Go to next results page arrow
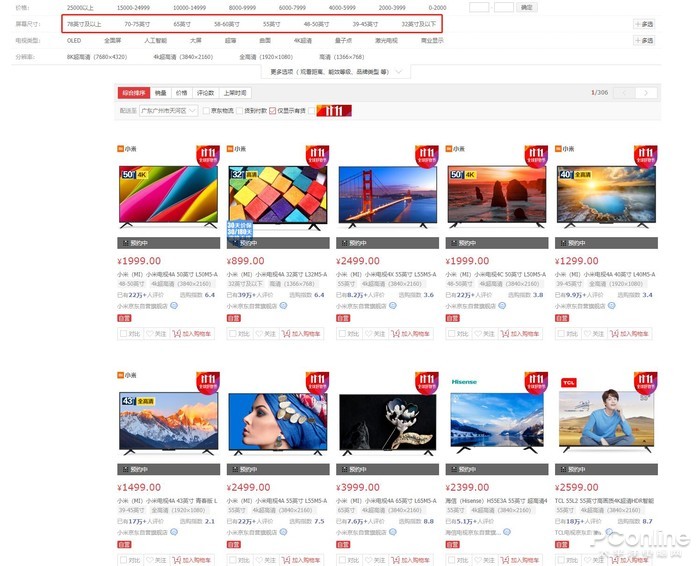 coord(646,92)
